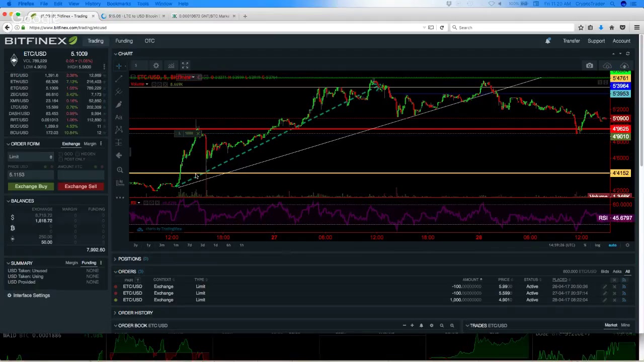Open the Transfer link
Image resolution: width=644 pixels, height=362 pixels.
pos(572,41)
